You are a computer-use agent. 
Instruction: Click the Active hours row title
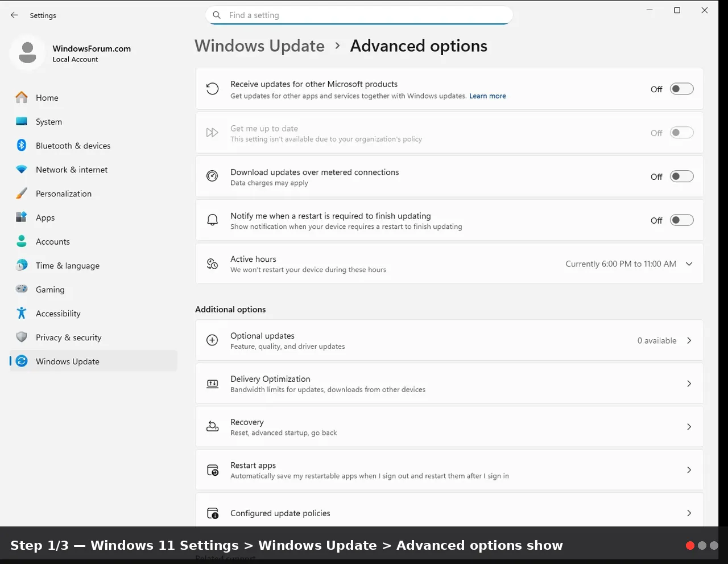pyautogui.click(x=253, y=259)
